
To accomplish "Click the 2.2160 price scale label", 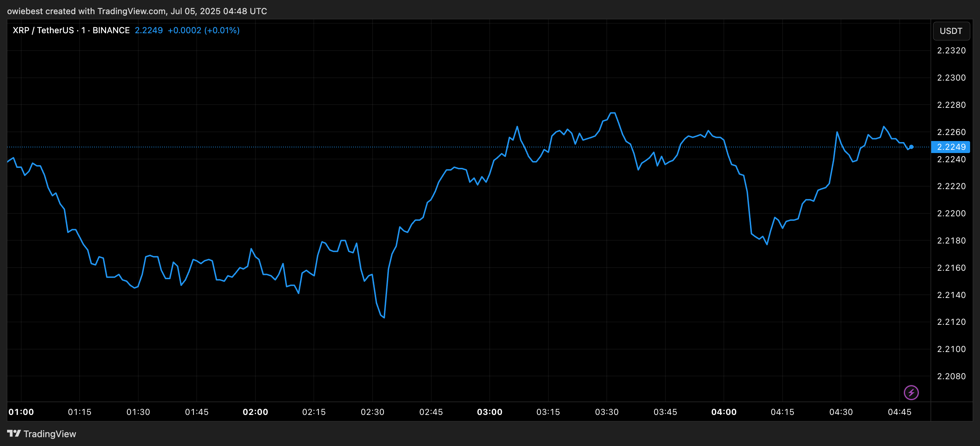I will [951, 268].
